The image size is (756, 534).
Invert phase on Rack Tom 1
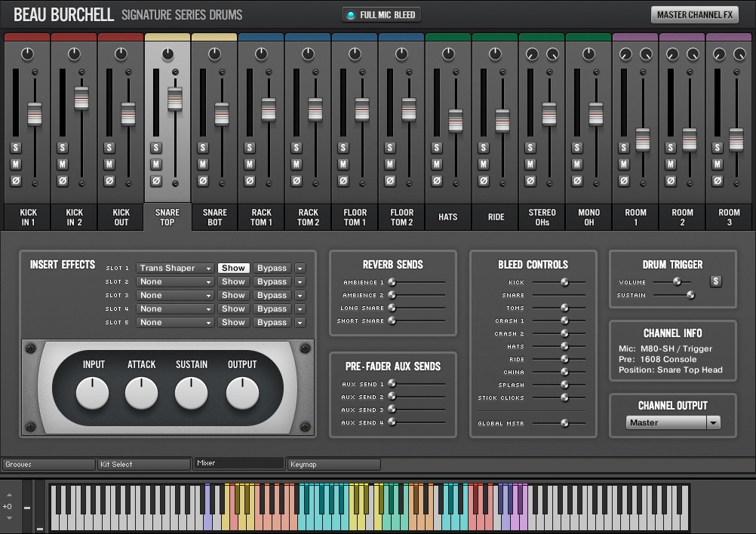(x=250, y=181)
